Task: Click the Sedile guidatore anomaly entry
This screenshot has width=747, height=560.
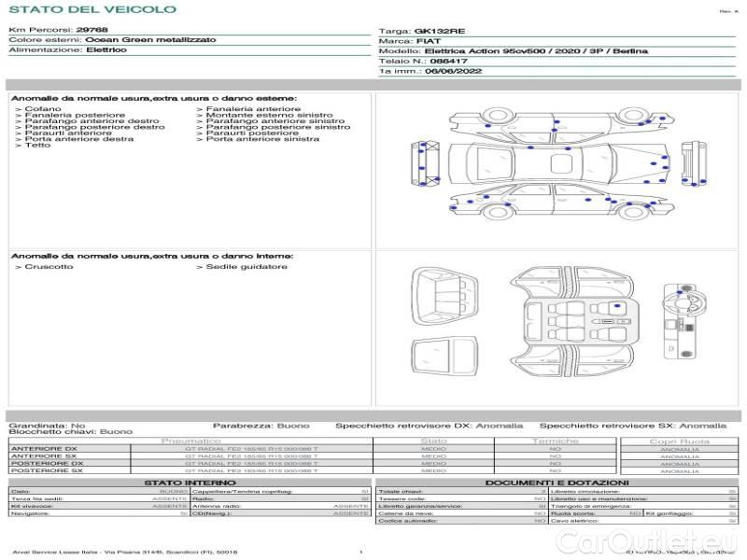Action: tap(245, 267)
